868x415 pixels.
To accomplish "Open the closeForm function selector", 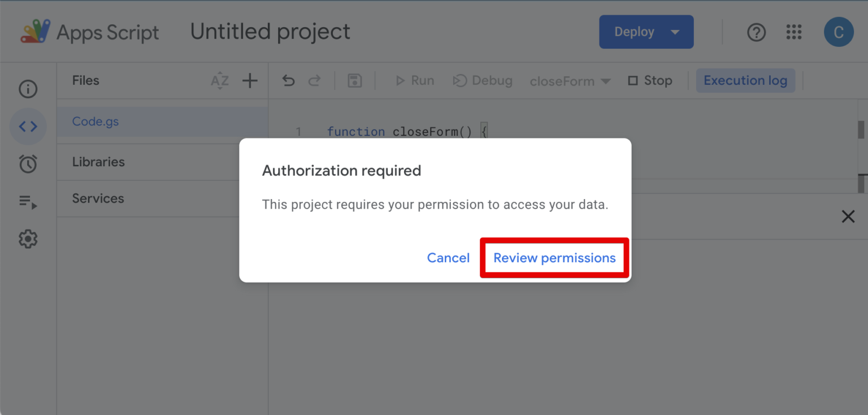I will 570,80.
